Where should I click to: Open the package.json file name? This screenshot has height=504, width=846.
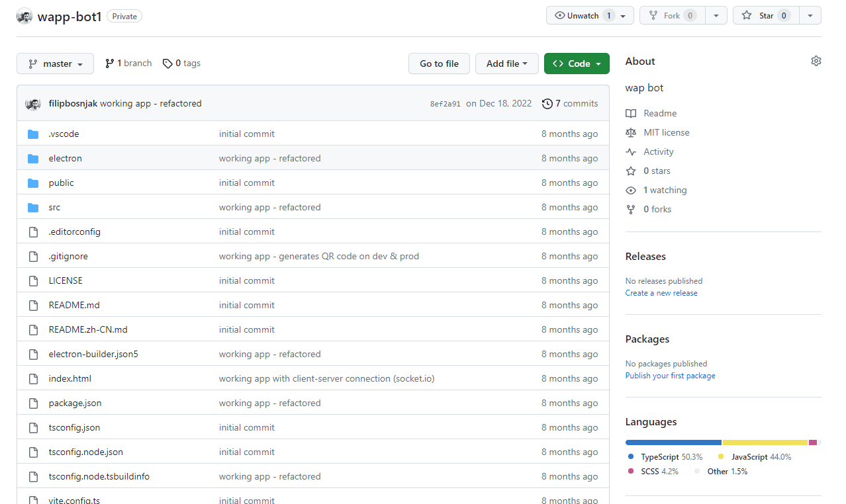pyautogui.click(x=75, y=403)
